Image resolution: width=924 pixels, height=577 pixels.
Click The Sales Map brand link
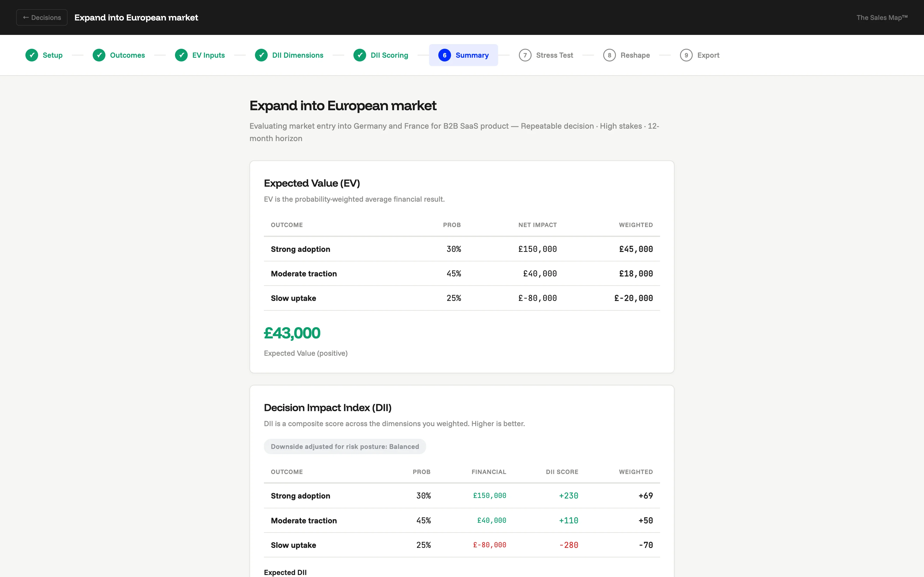click(882, 18)
